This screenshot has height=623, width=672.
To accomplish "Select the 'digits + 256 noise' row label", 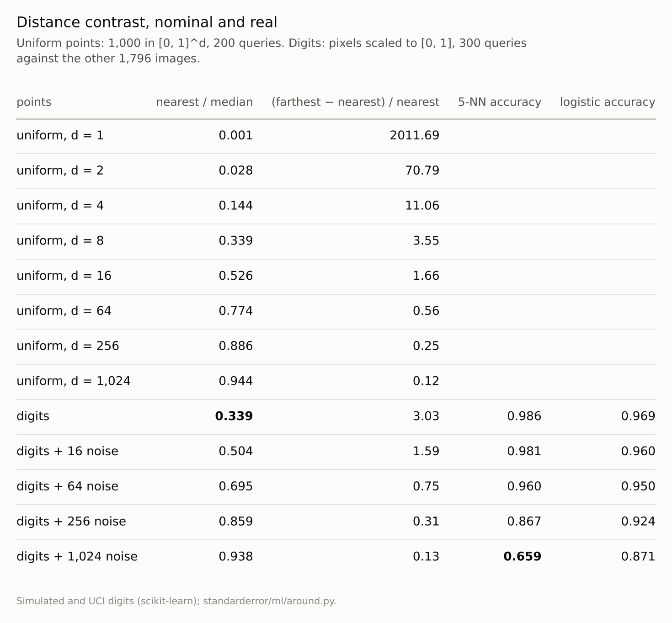I will (x=71, y=522).
